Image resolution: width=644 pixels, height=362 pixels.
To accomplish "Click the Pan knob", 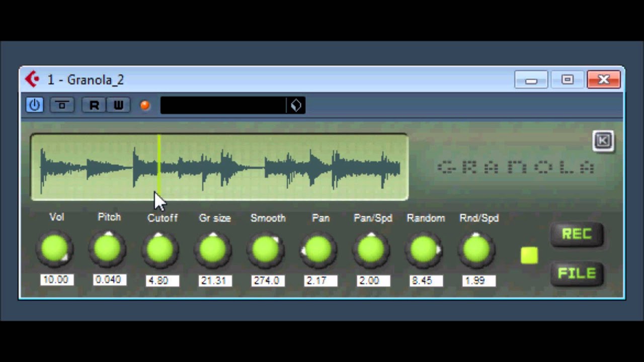I will (x=318, y=250).
